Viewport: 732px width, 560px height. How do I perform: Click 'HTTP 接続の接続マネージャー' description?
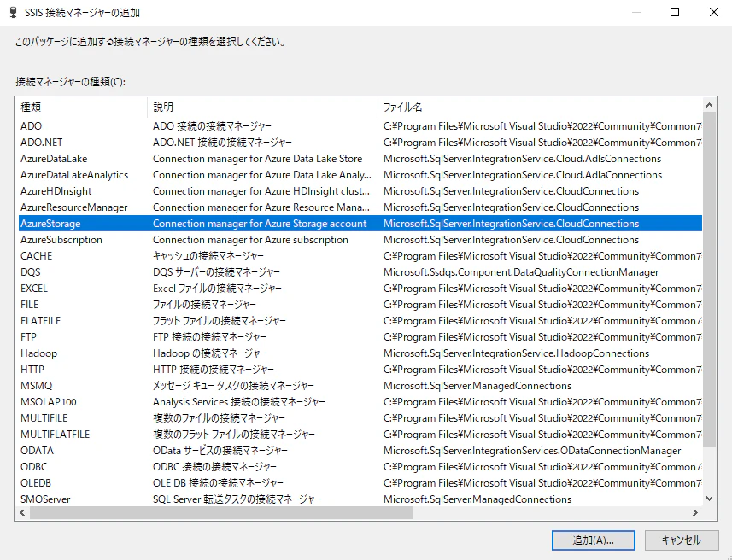pos(214,369)
